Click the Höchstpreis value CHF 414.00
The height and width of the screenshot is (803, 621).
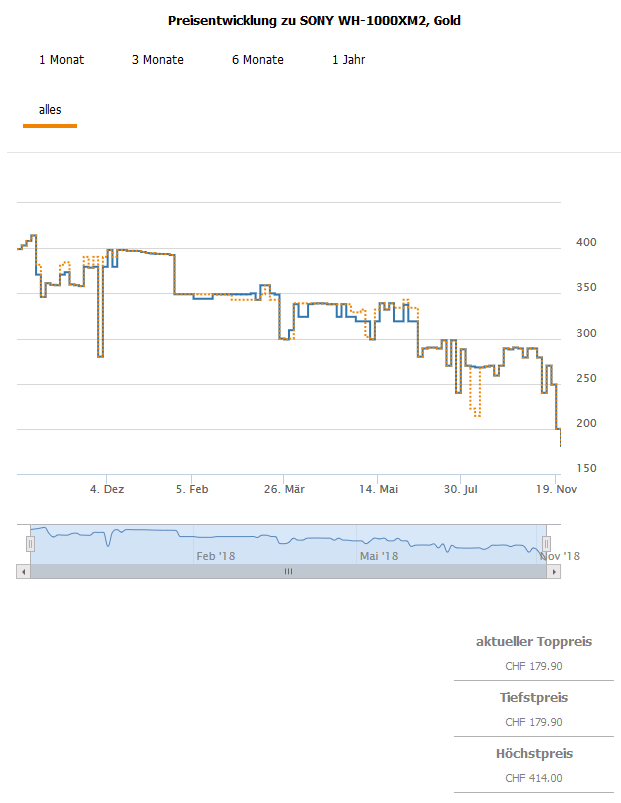pyautogui.click(x=534, y=778)
